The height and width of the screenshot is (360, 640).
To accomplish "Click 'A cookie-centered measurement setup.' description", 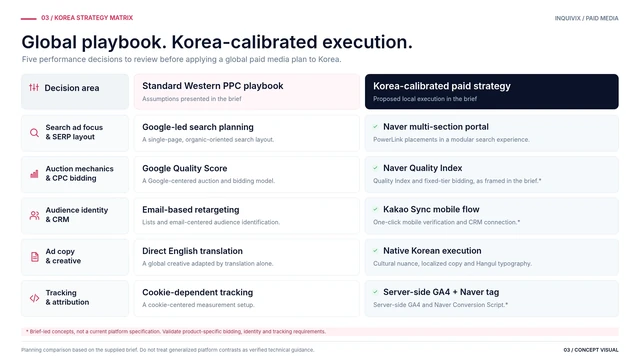I will (x=198, y=305).
